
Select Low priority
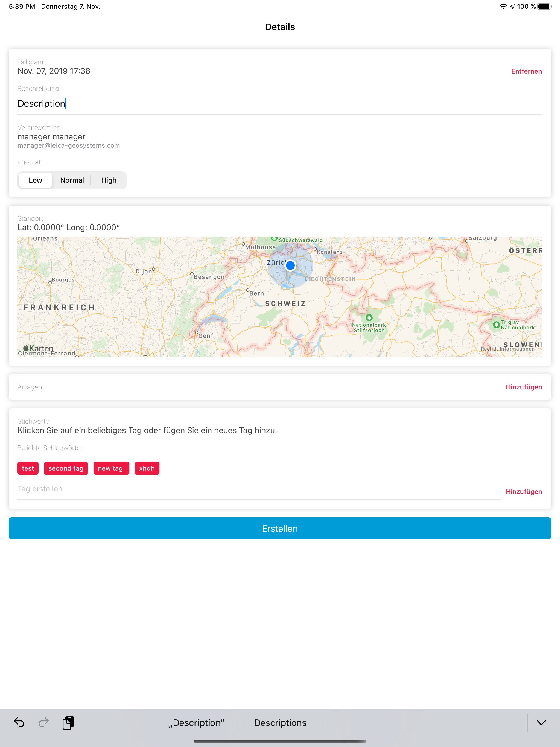point(36,180)
